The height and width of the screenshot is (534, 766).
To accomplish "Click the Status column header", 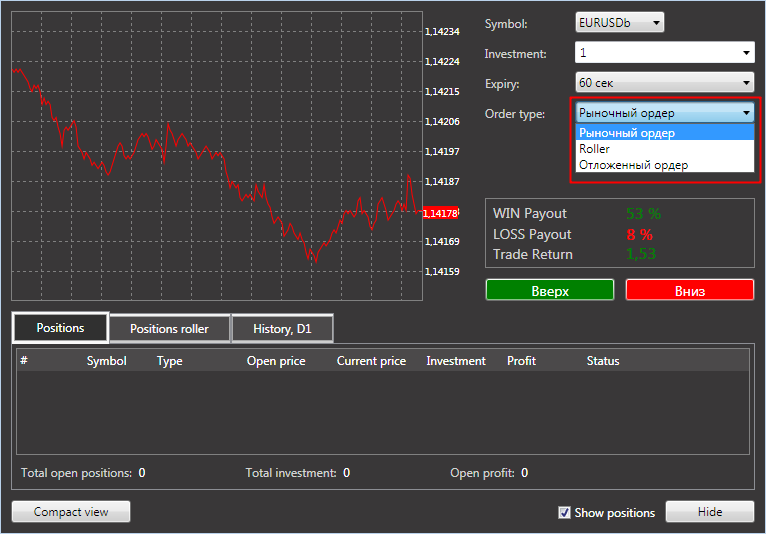I will click(603, 361).
